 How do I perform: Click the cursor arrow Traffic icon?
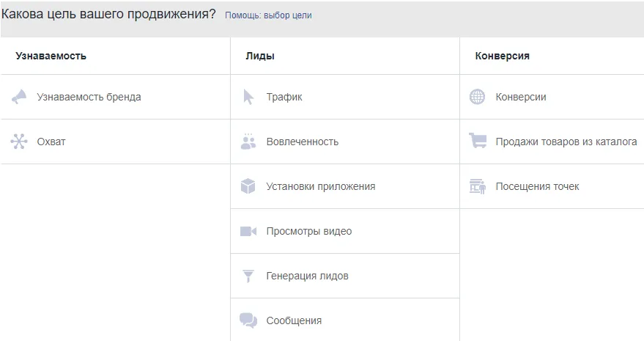248,97
